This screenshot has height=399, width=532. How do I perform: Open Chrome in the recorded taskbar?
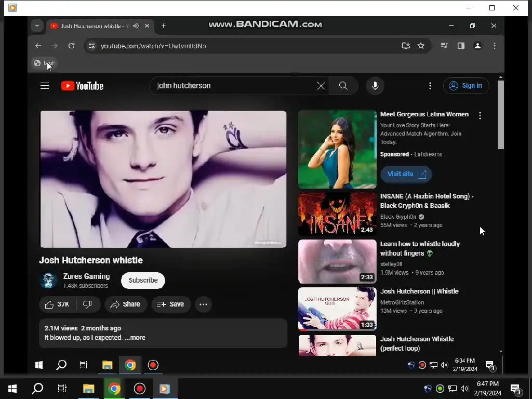(x=130, y=365)
